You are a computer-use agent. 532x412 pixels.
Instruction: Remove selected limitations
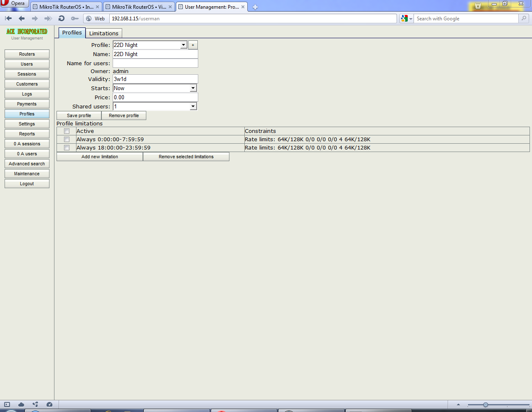click(x=186, y=157)
